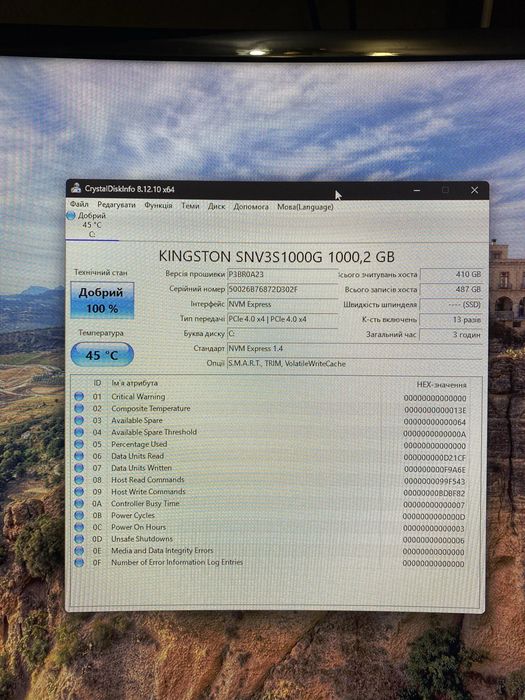Open the Редагувати menu
Screen dimensions: 525x700
[116, 204]
